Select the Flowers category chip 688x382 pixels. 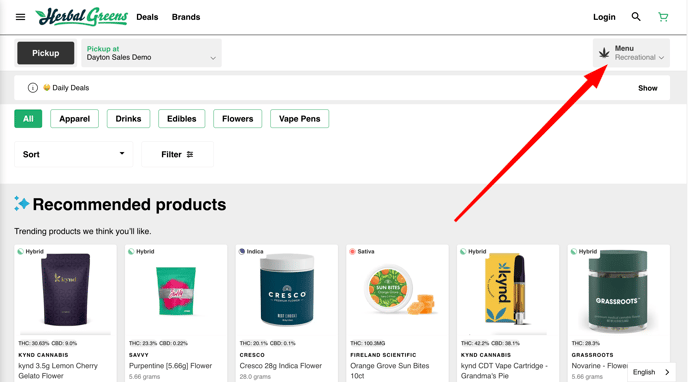(x=237, y=119)
